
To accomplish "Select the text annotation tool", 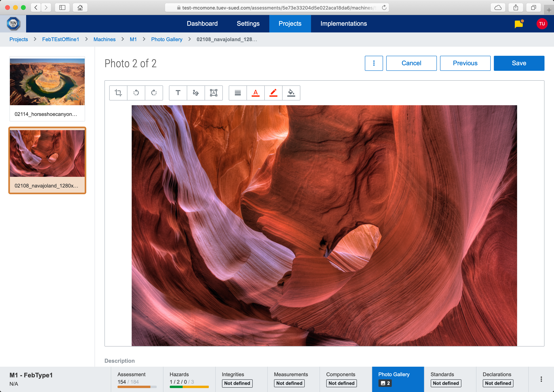I will click(x=178, y=93).
